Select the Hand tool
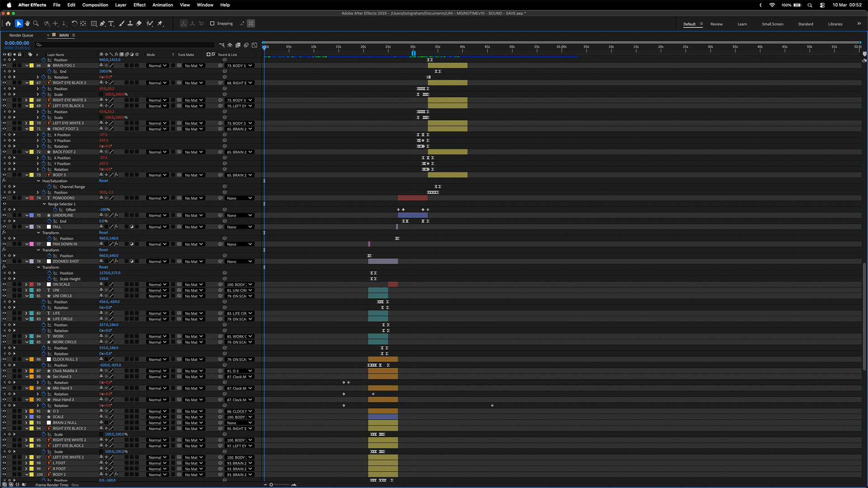Screen dimensions: 868x488 [27, 23]
